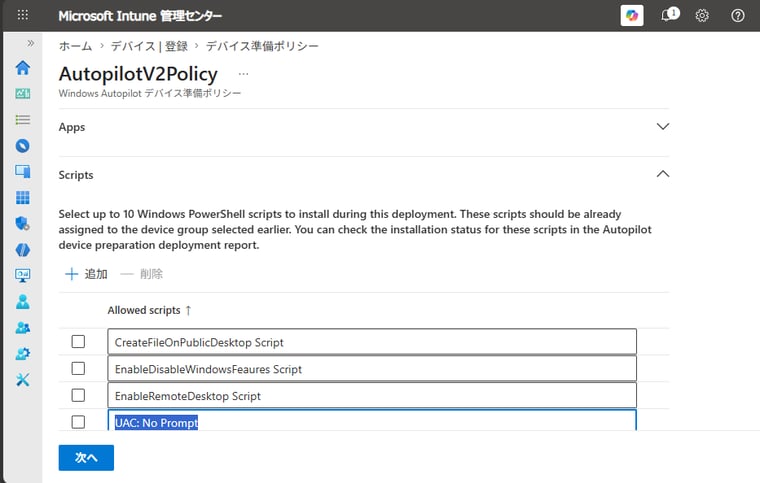Navigate to デバイス準備ポリシー breadcrumb
The height and width of the screenshot is (483, 760).
pyautogui.click(x=262, y=46)
